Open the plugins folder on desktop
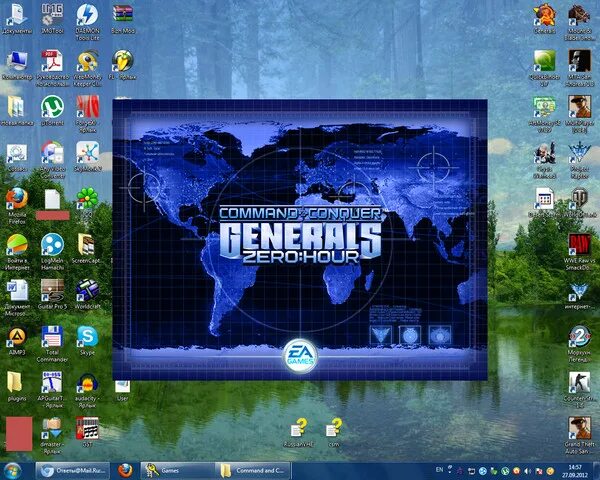The height and width of the screenshot is (480, 600). pos(16,384)
